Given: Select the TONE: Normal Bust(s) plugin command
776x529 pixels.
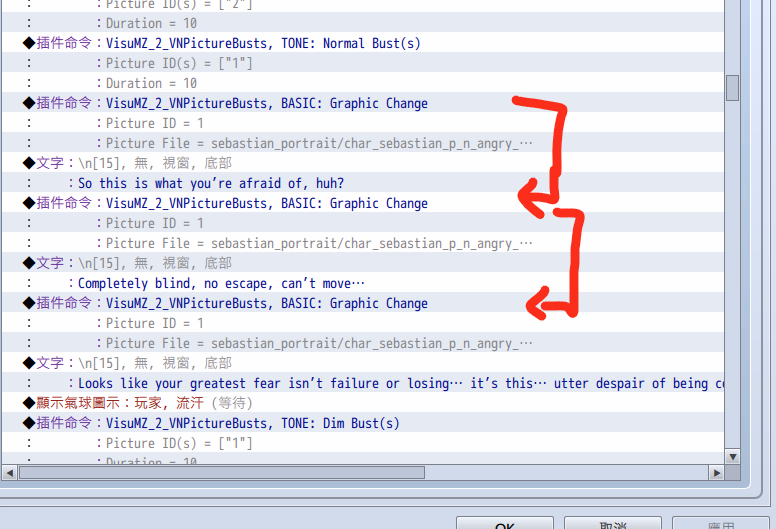Looking at the screenshot, I should 264,43.
